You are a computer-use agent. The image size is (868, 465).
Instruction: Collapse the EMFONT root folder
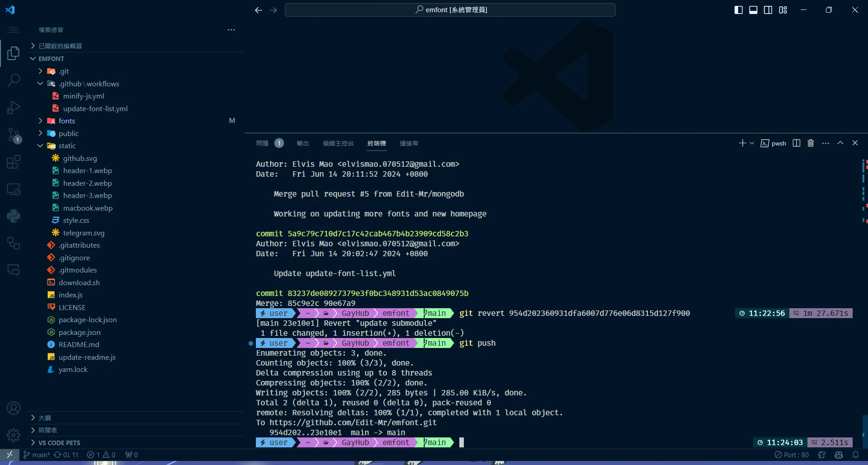coord(136,59)
